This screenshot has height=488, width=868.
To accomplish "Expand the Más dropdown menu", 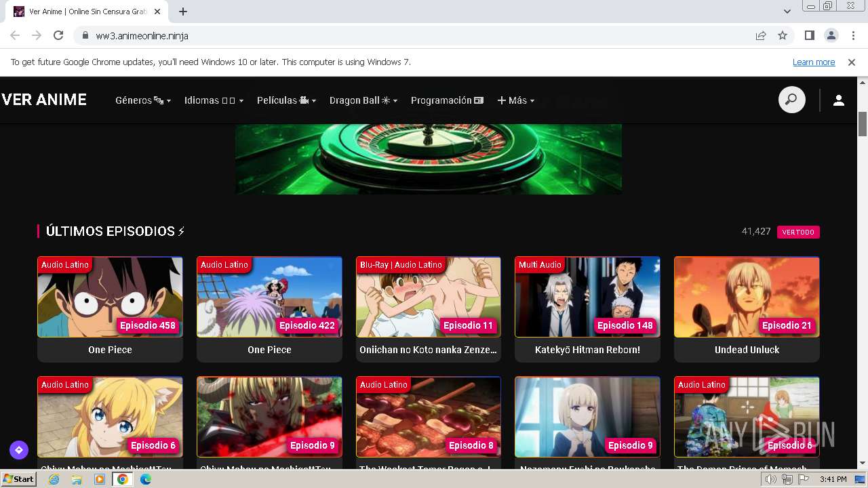I will pos(516,100).
